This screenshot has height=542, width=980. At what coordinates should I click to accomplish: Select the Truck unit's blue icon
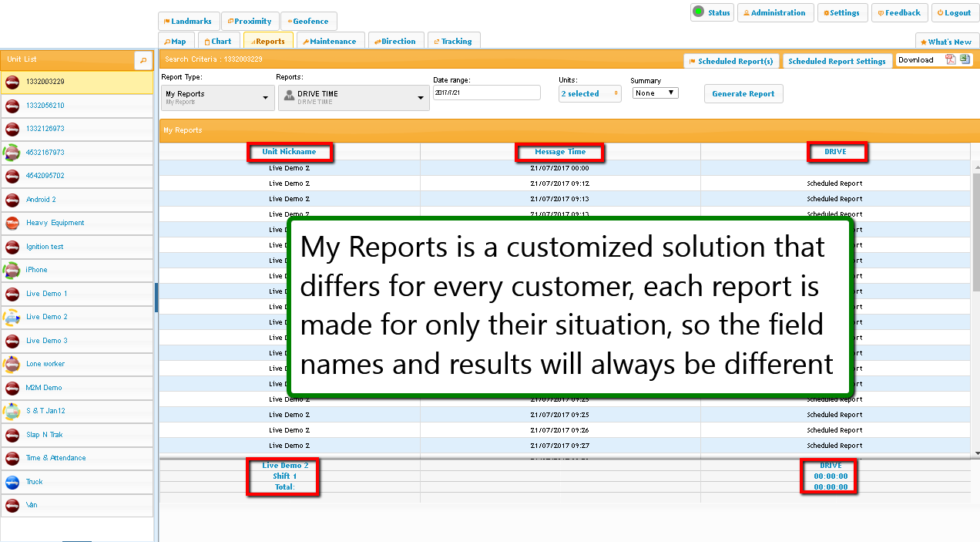12,482
